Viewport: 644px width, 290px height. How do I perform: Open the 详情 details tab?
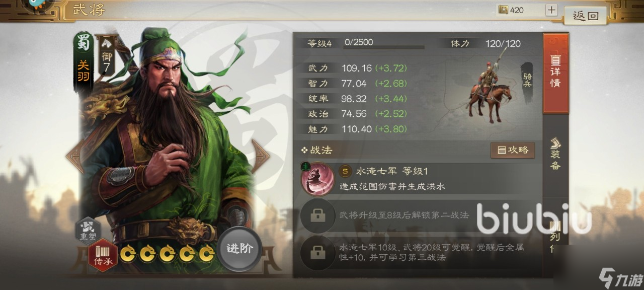tap(555, 72)
